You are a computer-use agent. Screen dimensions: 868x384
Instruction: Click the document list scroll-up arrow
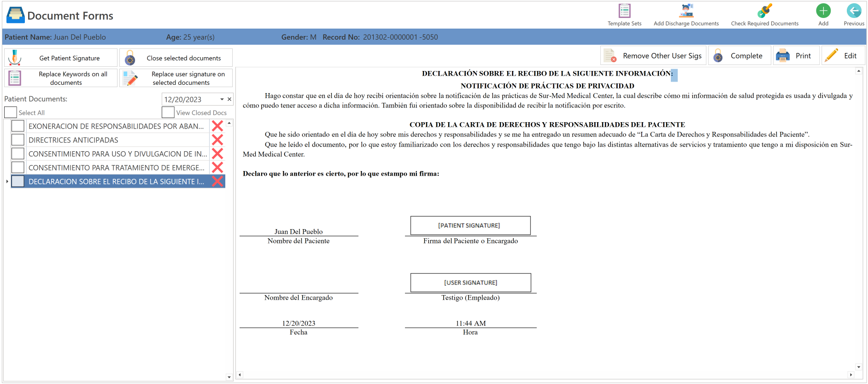click(x=229, y=123)
